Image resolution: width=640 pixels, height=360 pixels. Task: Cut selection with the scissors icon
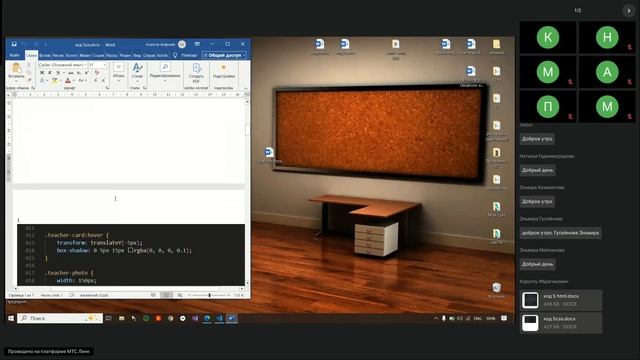[x=29, y=64]
